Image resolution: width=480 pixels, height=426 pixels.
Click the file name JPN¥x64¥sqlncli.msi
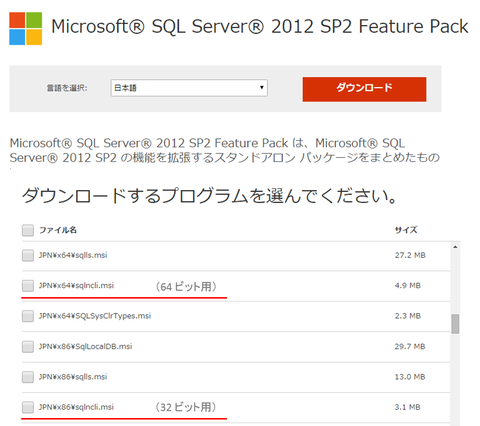pos(76,286)
